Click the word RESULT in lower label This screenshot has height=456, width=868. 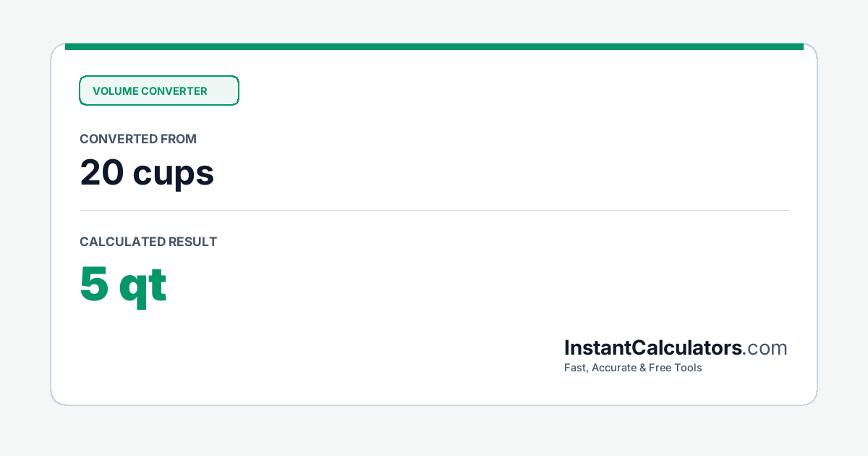pos(192,242)
